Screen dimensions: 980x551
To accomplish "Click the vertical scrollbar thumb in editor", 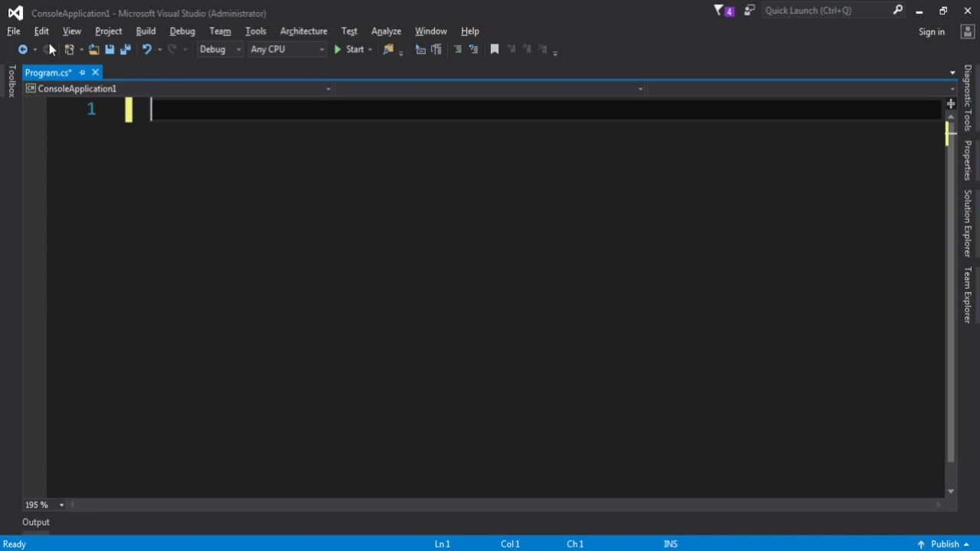I will point(951,291).
